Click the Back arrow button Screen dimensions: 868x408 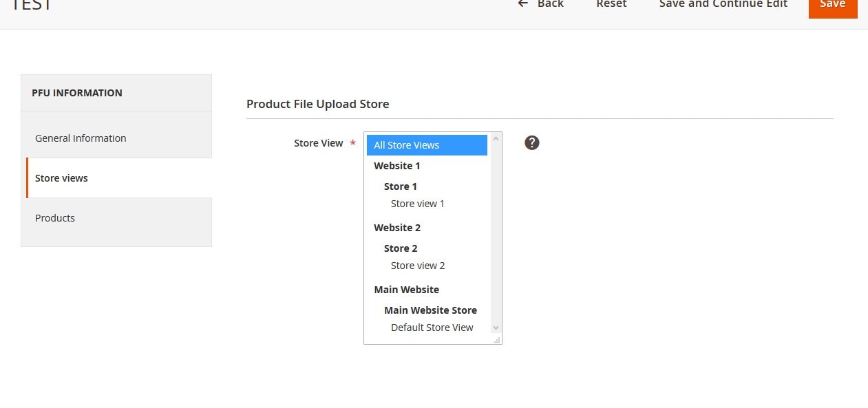pyautogui.click(x=541, y=4)
